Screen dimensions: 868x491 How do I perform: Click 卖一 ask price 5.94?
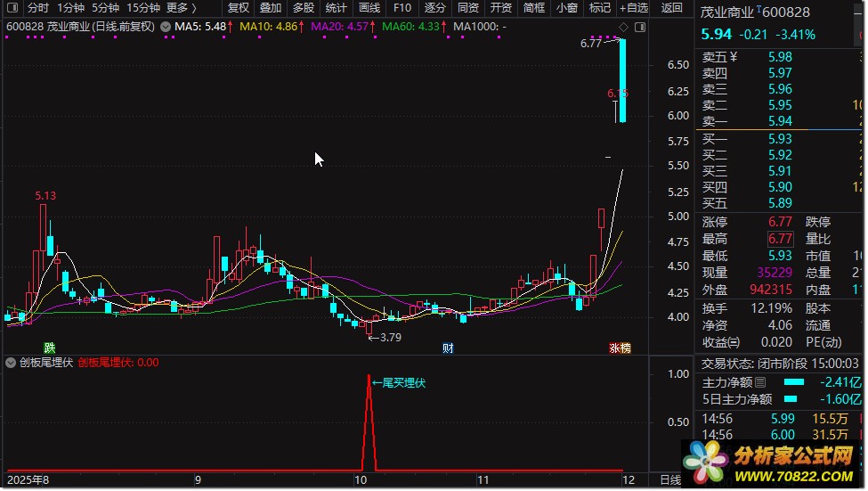coord(780,121)
